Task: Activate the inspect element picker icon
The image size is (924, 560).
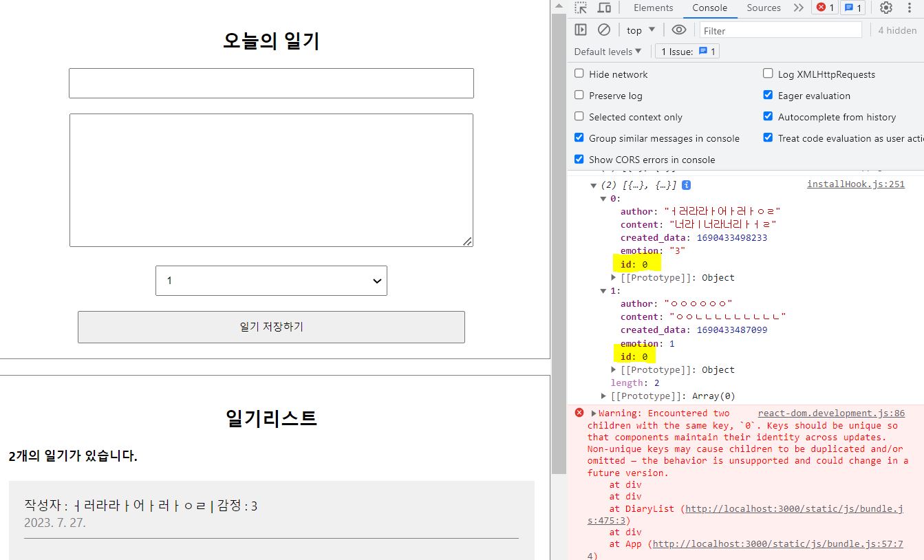Action: [x=581, y=8]
